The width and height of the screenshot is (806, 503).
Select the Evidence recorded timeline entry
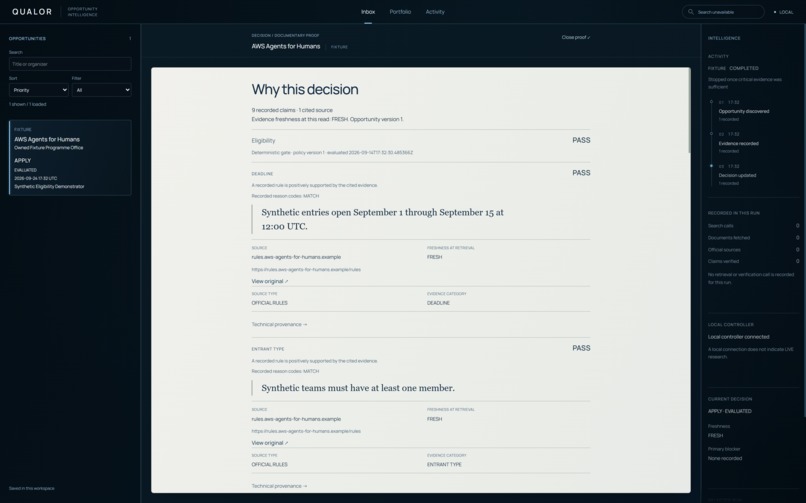738,144
